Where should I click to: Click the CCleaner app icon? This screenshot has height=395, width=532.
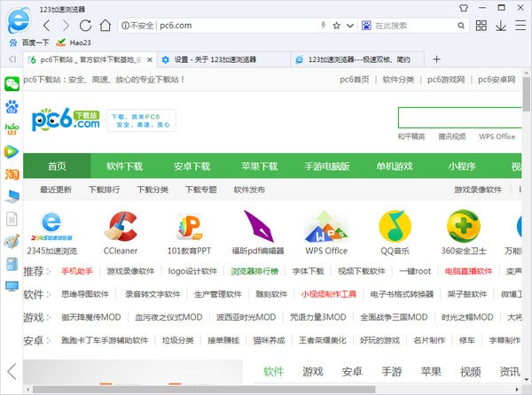pos(120,232)
